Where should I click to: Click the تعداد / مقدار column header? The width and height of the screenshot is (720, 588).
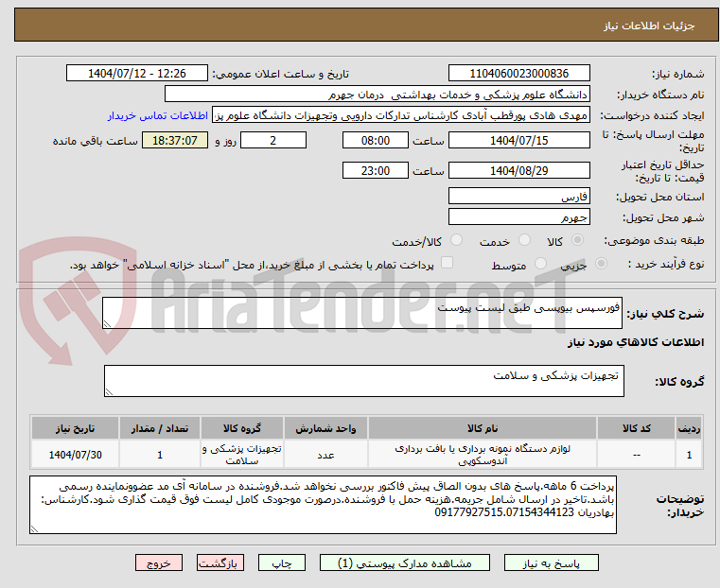(159, 428)
